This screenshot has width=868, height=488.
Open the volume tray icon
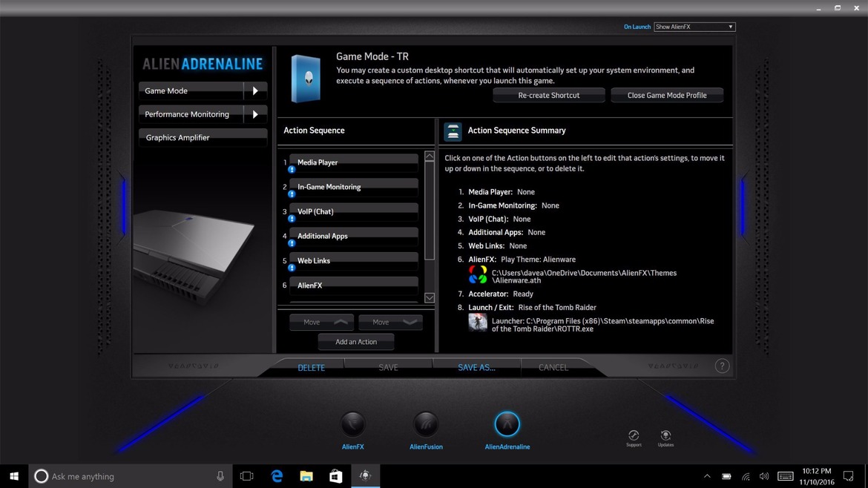click(764, 476)
